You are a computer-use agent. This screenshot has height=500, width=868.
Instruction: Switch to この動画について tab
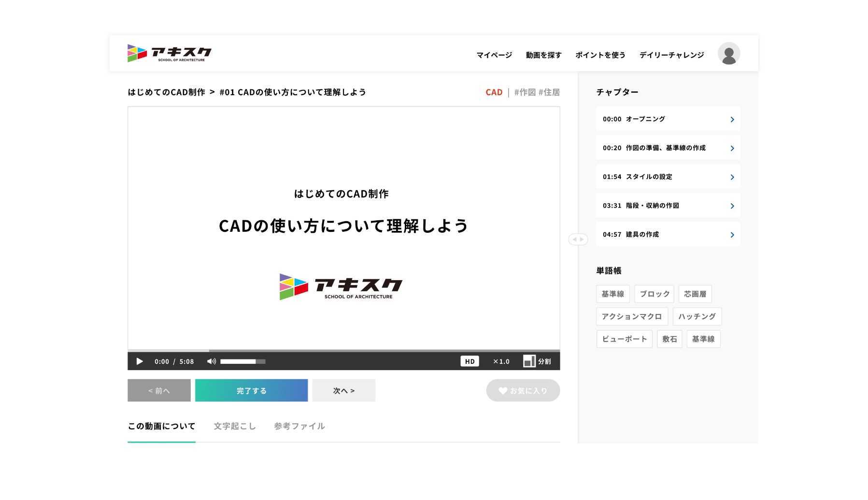click(x=161, y=427)
